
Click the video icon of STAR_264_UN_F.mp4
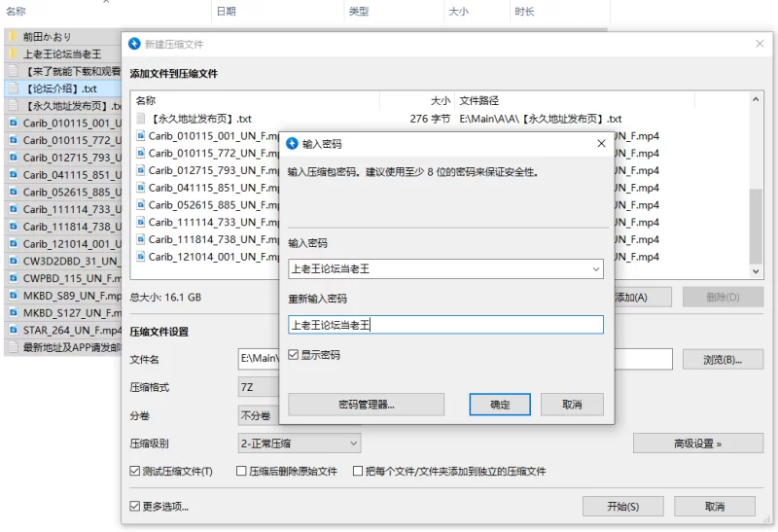point(14,330)
